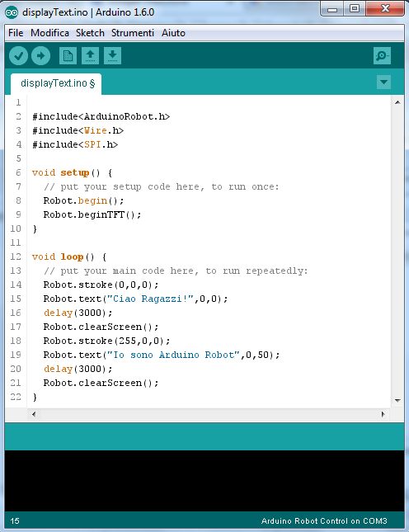Create a new sketch with the page icon
Image resolution: width=409 pixels, height=532 pixels.
tap(68, 55)
